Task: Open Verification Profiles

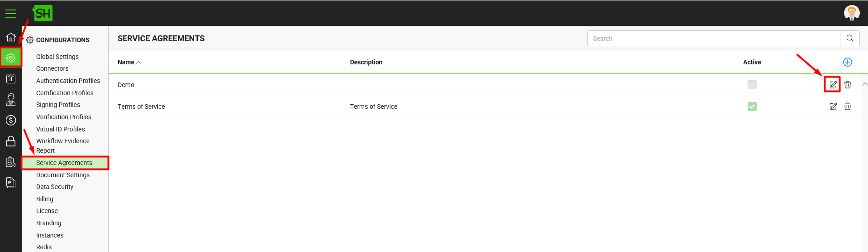Action: pos(64,117)
